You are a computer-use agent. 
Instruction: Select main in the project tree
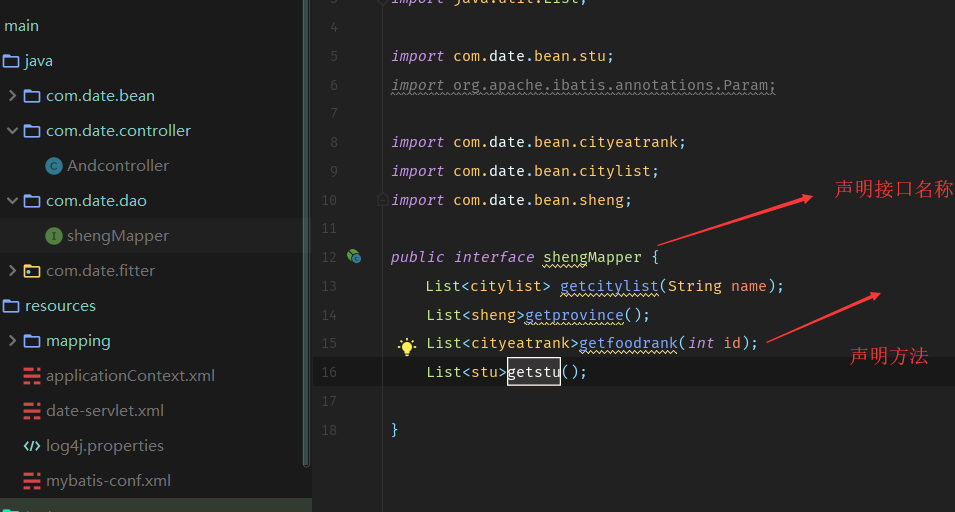point(21,26)
